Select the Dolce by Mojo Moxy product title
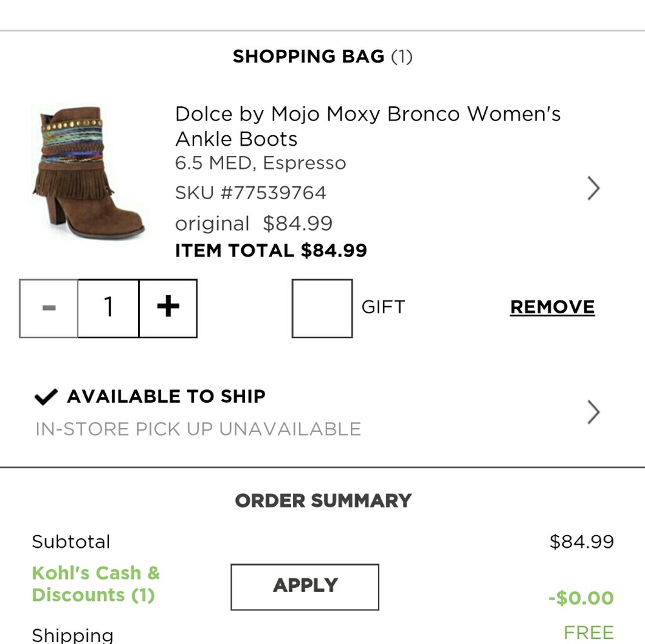The image size is (645, 644). [x=368, y=126]
